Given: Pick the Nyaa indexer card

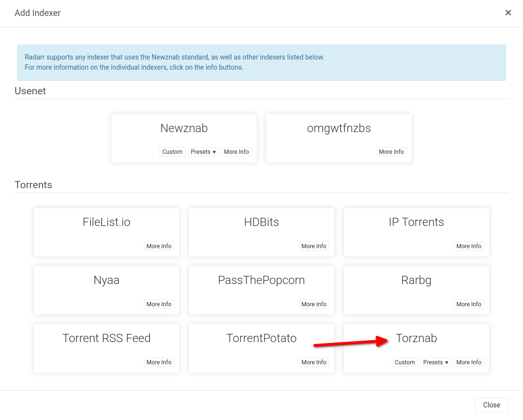Looking at the screenshot, I should [107, 290].
